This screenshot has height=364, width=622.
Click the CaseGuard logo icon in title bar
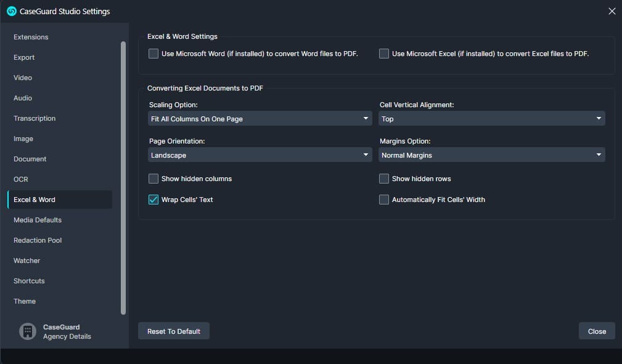(x=11, y=11)
